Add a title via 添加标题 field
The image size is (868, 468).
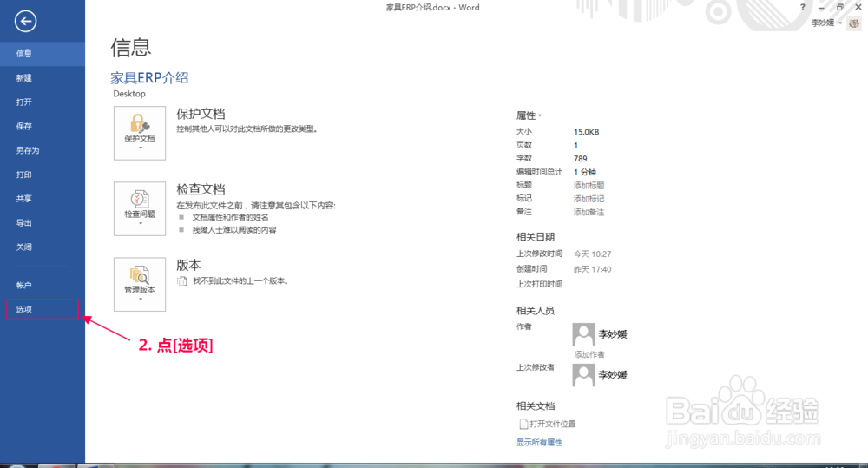click(x=589, y=186)
